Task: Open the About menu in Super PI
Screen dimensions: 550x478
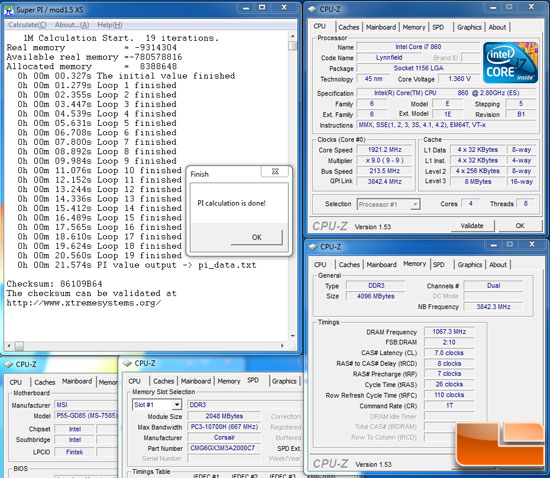Action: click(x=72, y=25)
